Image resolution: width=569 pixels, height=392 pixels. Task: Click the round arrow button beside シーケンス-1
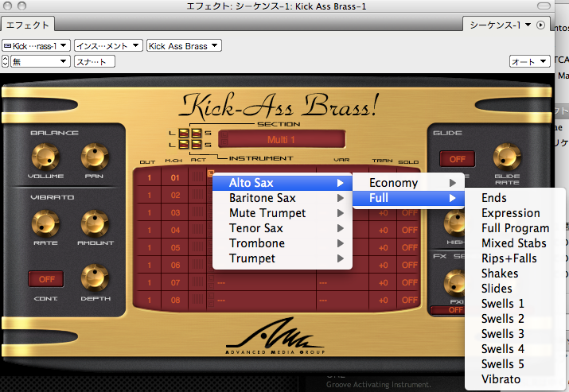click(x=540, y=25)
